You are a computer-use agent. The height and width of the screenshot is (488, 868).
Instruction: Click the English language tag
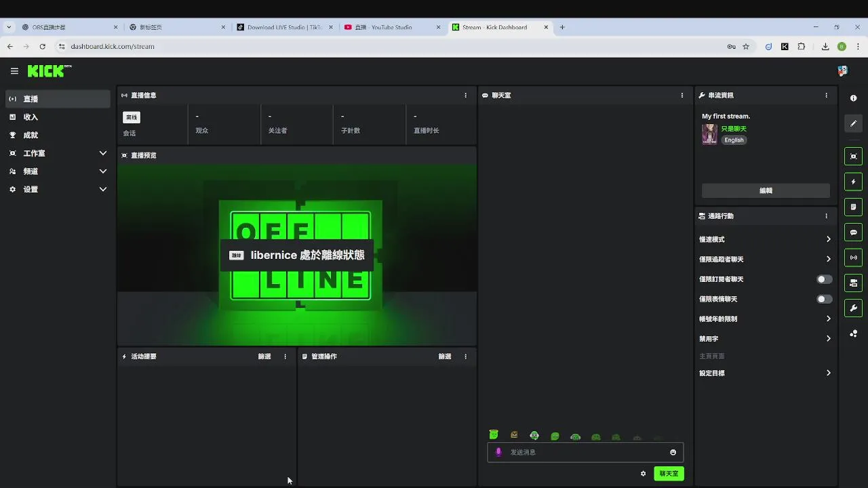[734, 140]
